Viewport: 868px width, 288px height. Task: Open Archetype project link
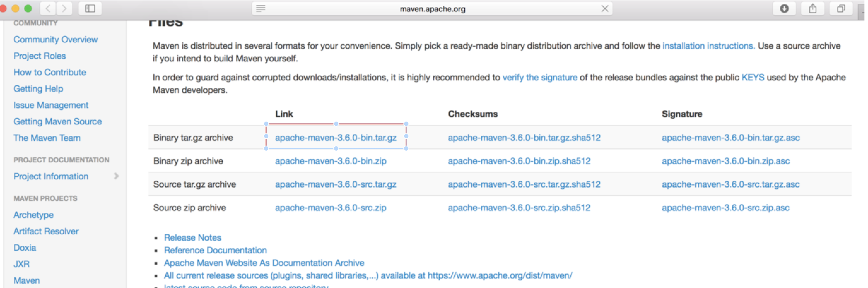coord(34,215)
